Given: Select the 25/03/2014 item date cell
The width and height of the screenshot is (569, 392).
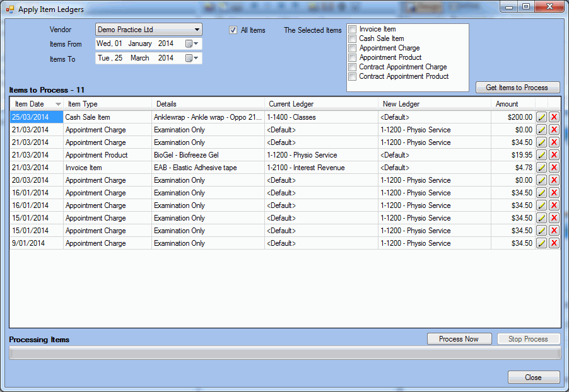Looking at the screenshot, I should 36,117.
